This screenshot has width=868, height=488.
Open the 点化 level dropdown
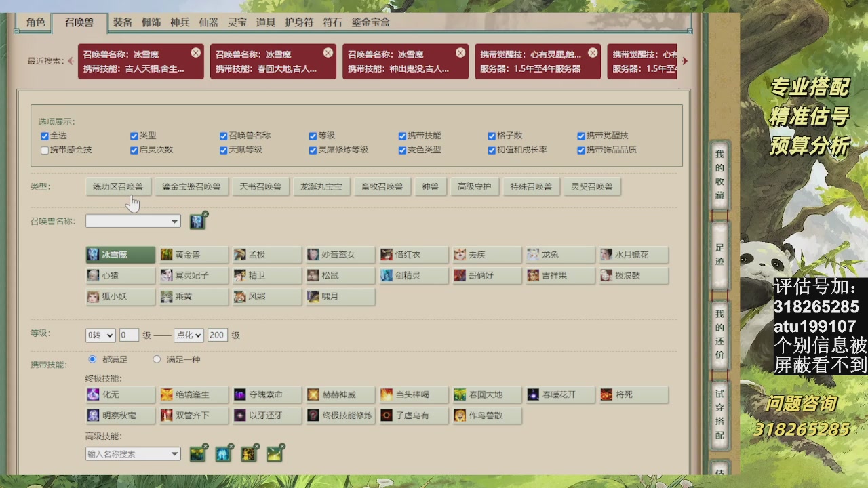pyautogui.click(x=189, y=335)
